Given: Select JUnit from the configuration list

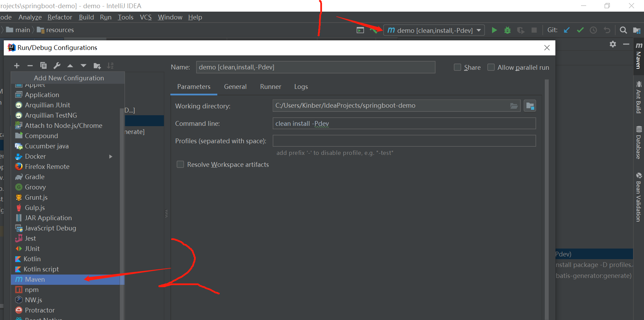Looking at the screenshot, I should click(x=33, y=249).
